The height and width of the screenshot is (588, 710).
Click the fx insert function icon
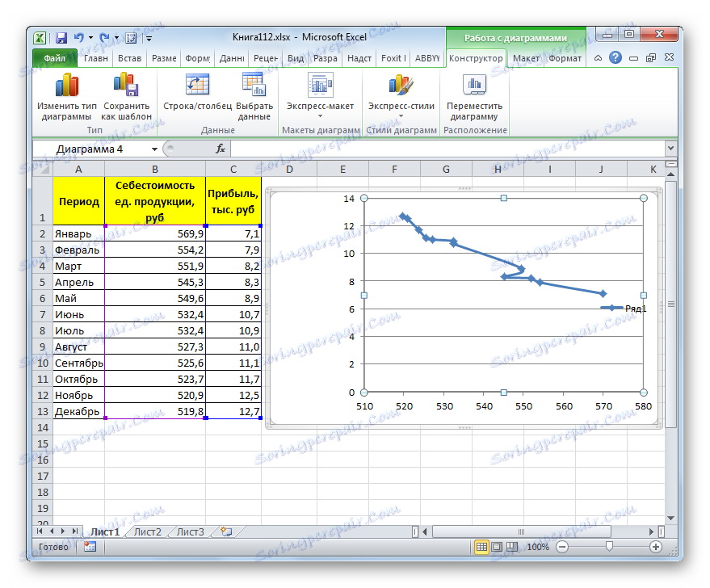[221, 149]
